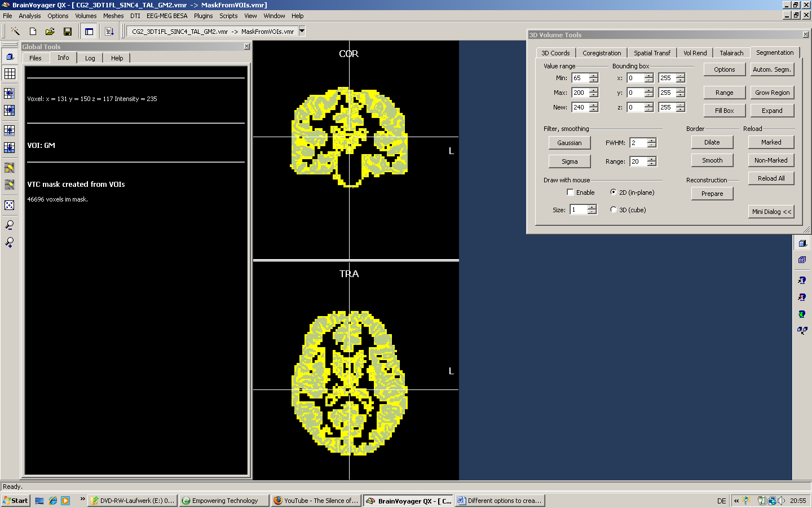Click the green head icon on right sidebar
Screen dimensions: 812x508
click(x=802, y=314)
